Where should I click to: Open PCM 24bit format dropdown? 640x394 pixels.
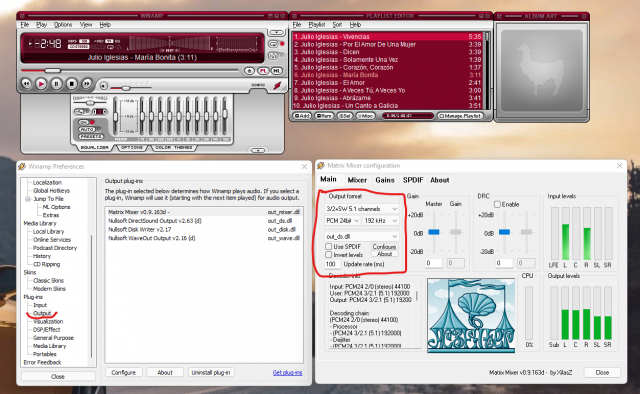(x=342, y=220)
